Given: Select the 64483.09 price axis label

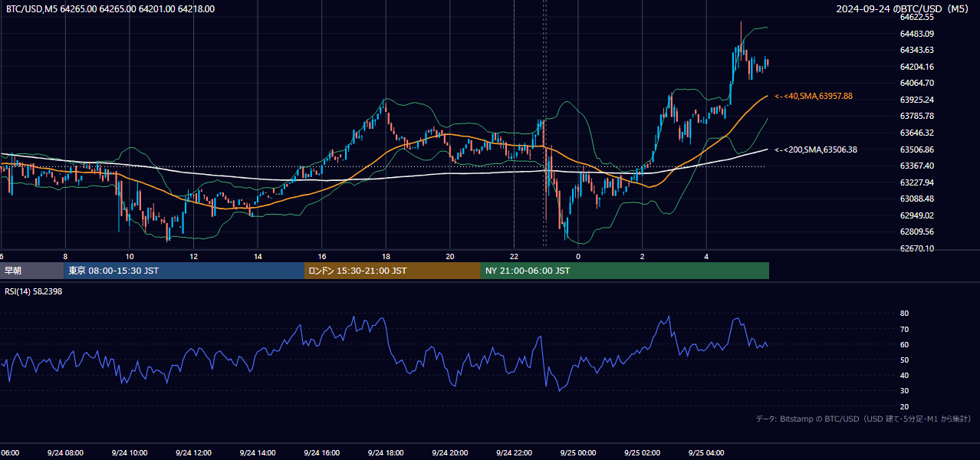Looking at the screenshot, I should coord(916,34).
